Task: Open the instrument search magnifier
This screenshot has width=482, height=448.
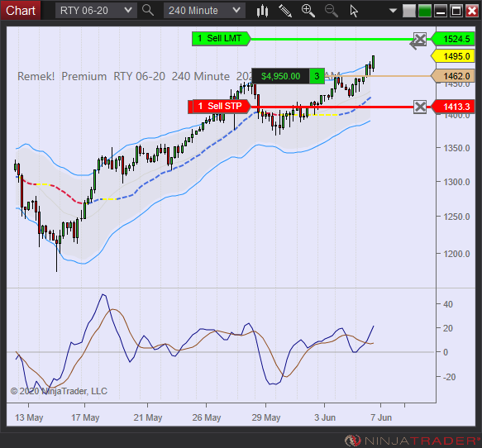Action: pyautogui.click(x=148, y=11)
